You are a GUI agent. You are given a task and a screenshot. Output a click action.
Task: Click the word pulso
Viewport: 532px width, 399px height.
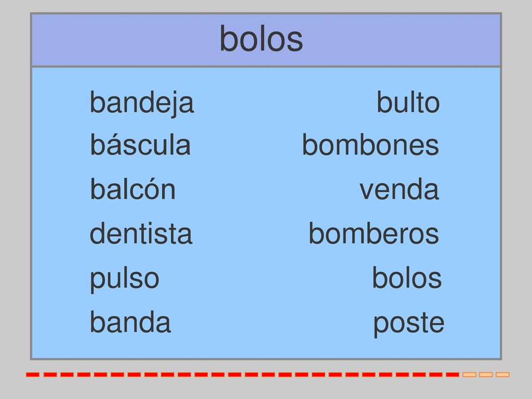click(125, 279)
